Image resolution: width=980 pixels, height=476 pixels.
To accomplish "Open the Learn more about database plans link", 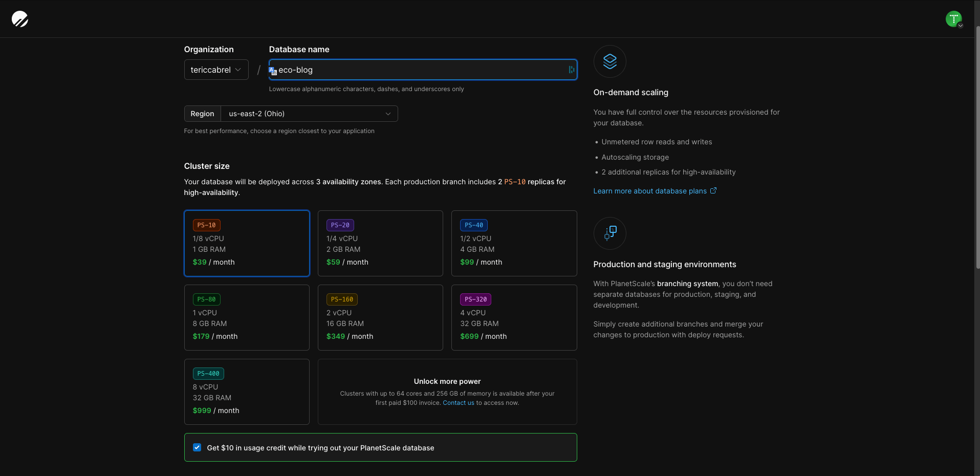I will coord(648,190).
